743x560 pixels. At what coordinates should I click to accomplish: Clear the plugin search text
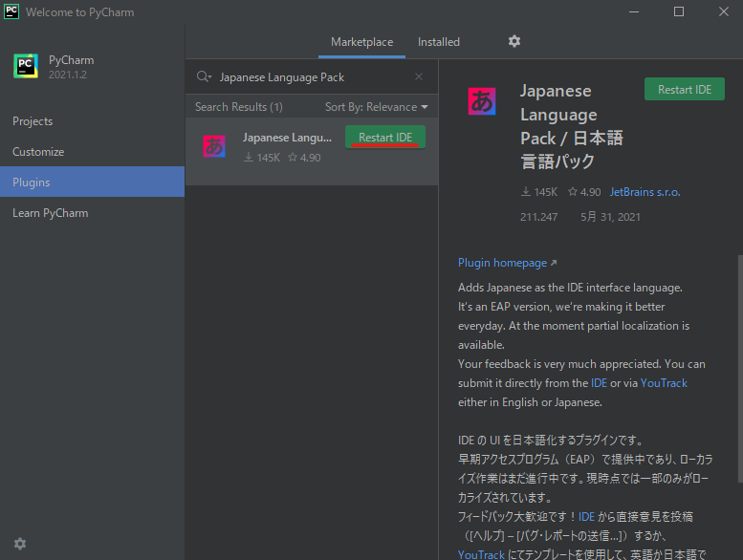419,76
